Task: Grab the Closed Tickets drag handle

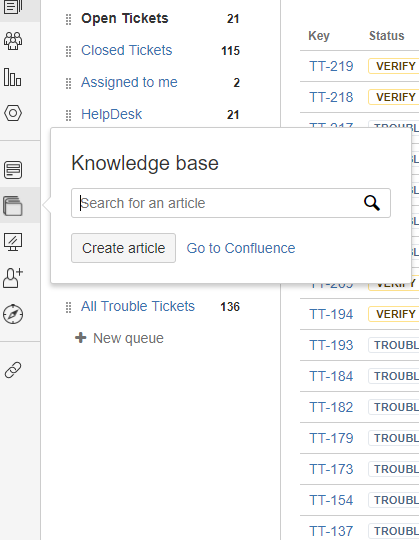Action: (68, 51)
